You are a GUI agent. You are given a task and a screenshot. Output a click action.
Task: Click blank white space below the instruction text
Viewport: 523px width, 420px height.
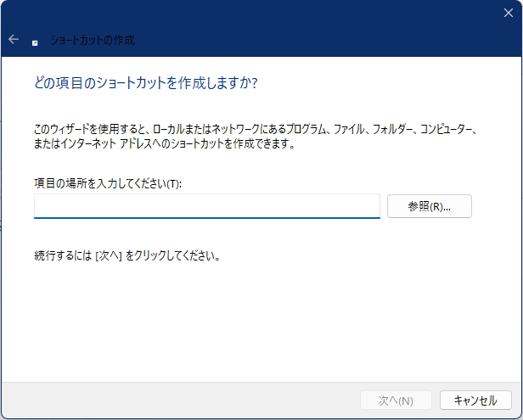[x=255, y=322]
